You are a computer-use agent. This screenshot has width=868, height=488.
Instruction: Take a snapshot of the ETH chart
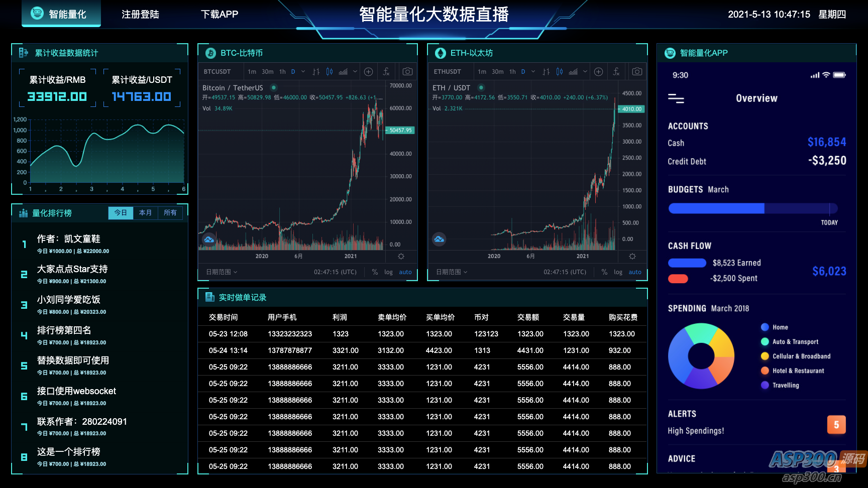(637, 72)
